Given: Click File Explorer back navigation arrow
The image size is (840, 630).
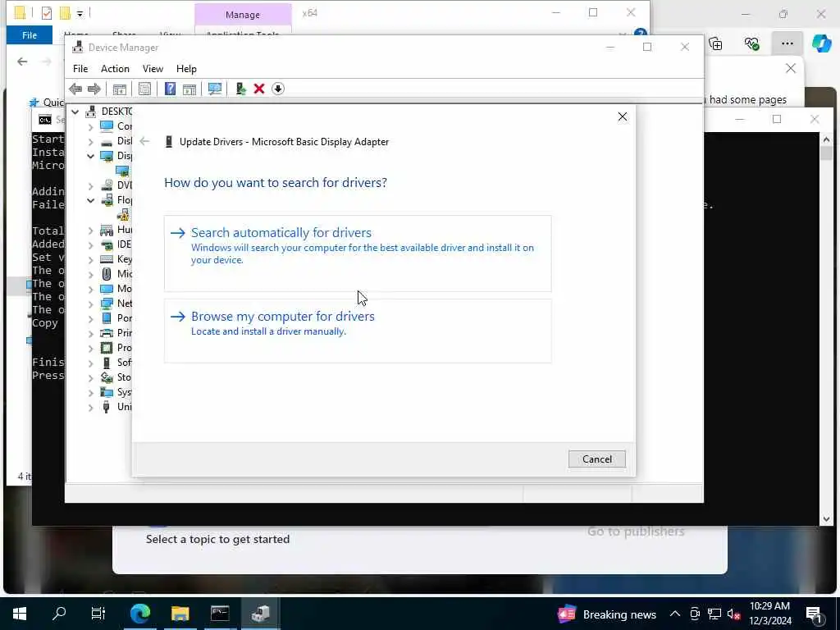Looking at the screenshot, I should [22, 62].
